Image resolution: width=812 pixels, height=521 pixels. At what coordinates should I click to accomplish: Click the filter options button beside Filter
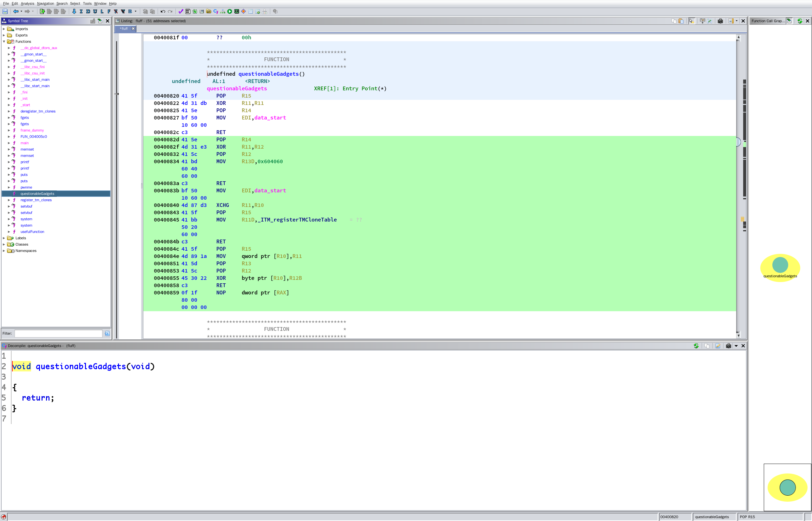coord(107,334)
